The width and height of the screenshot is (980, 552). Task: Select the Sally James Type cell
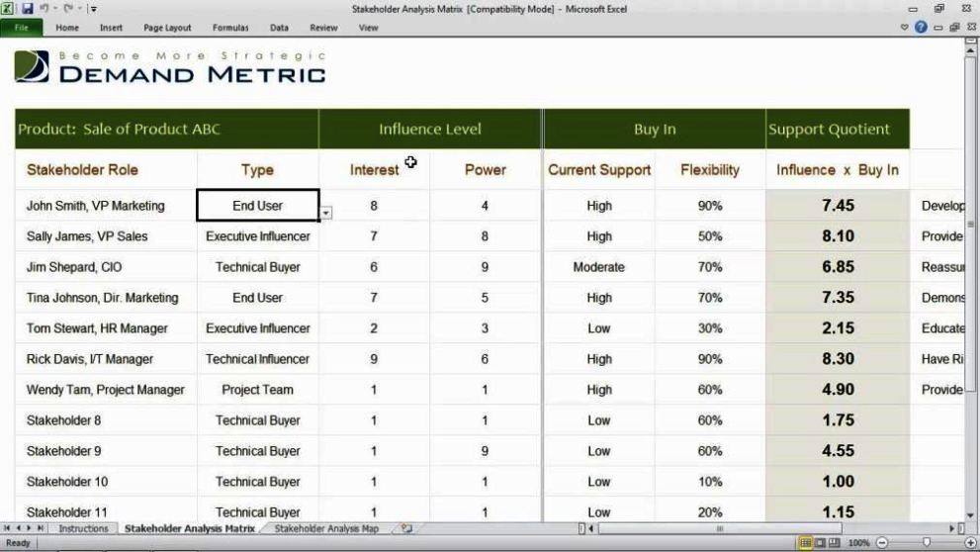pos(257,236)
